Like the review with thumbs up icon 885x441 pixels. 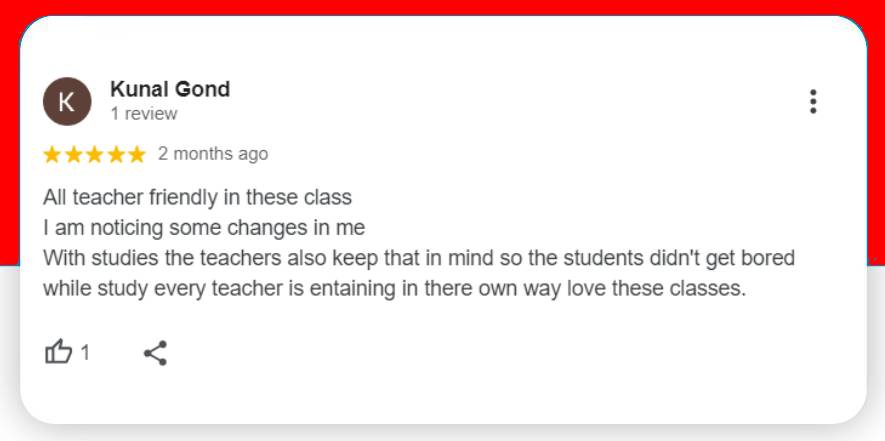59,352
